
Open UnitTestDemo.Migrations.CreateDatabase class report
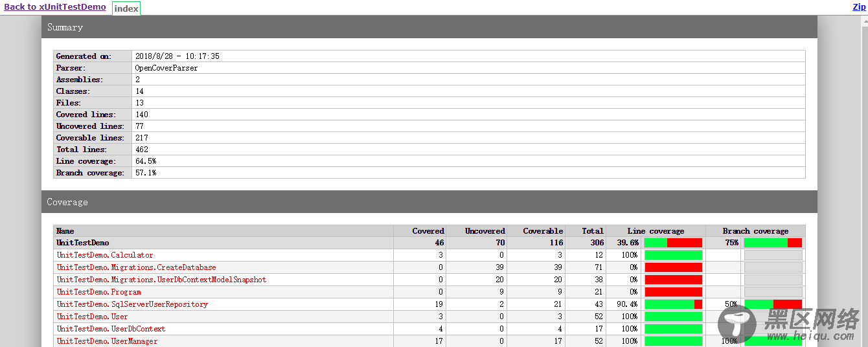(136, 267)
